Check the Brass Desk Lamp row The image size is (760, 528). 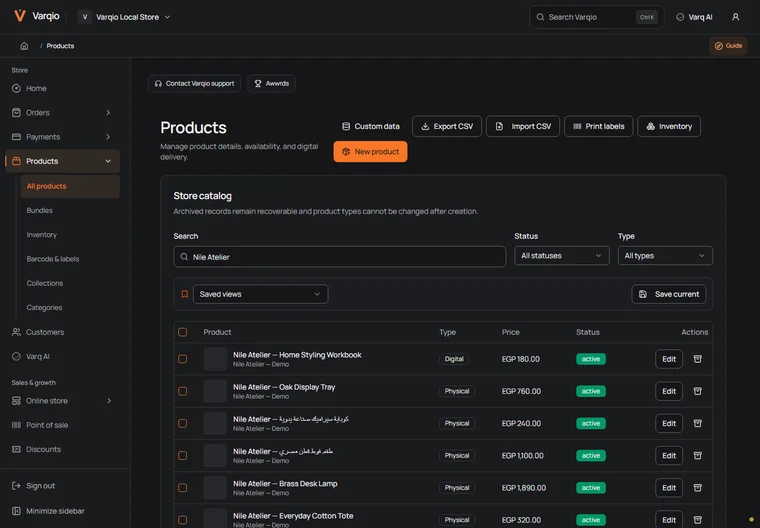click(x=183, y=488)
